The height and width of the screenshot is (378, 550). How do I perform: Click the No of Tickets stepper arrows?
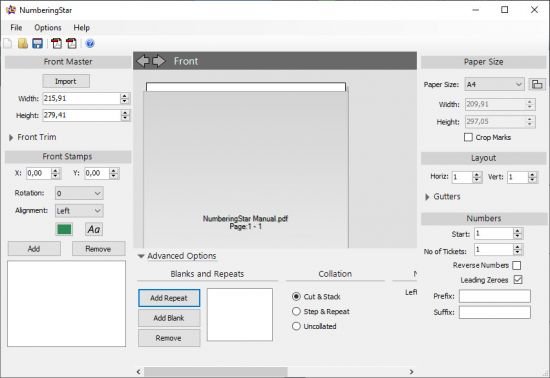(x=517, y=250)
